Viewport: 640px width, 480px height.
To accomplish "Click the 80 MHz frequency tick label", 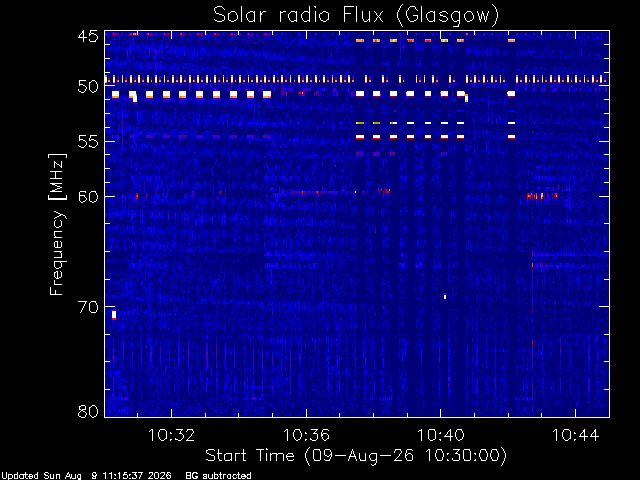I will (88, 411).
